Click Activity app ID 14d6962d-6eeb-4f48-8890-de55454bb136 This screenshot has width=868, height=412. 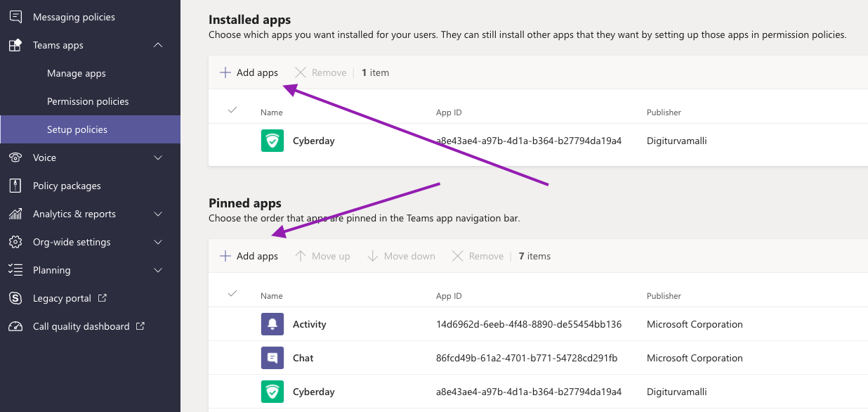tap(529, 324)
